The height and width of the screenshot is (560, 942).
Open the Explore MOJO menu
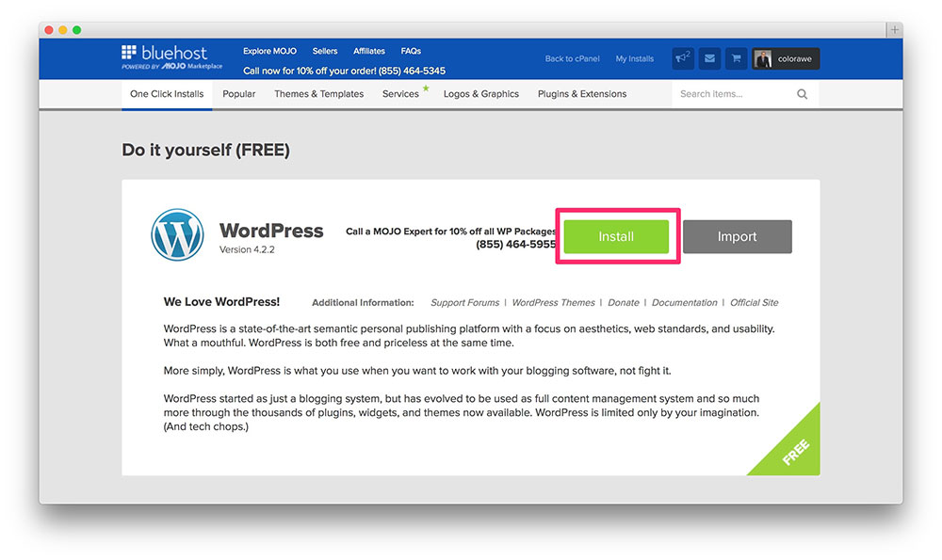[269, 52]
